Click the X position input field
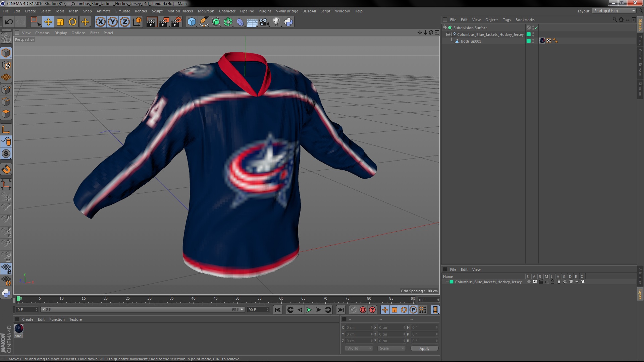Screen dimensions: 644x362 pos(359,327)
